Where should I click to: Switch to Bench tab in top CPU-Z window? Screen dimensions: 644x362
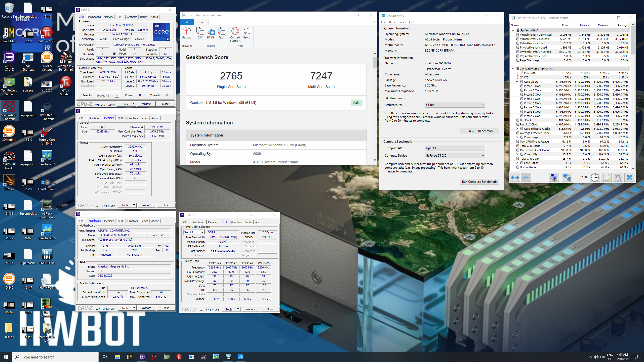[x=144, y=17]
